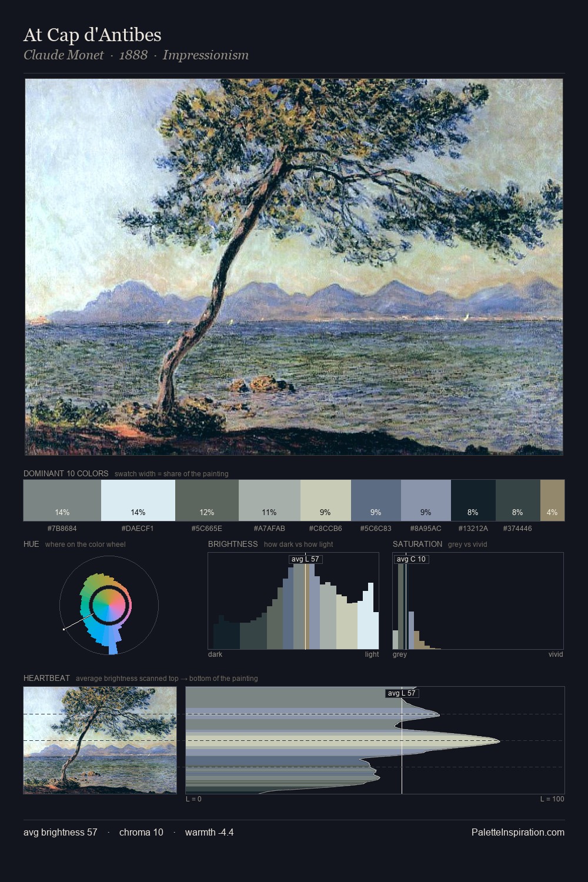Viewport: 588px width, 882px height.
Task: Click the brightest peak of the heartbeat curve
Action: click(498, 741)
